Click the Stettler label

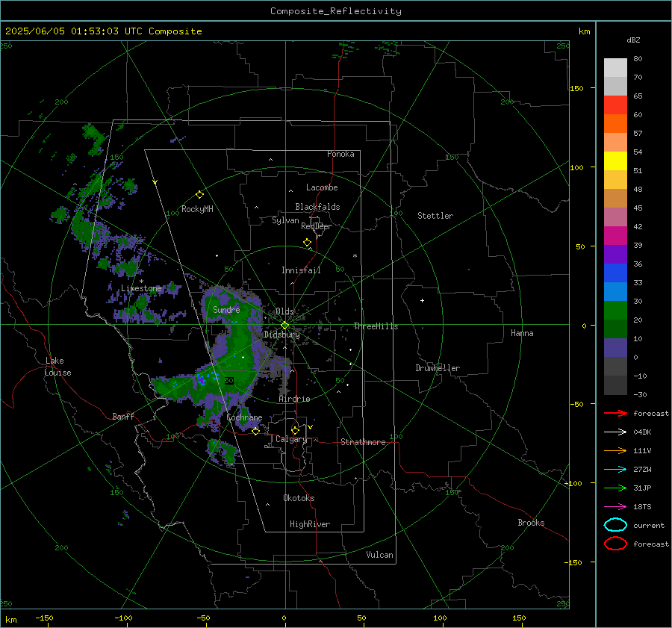(x=435, y=216)
